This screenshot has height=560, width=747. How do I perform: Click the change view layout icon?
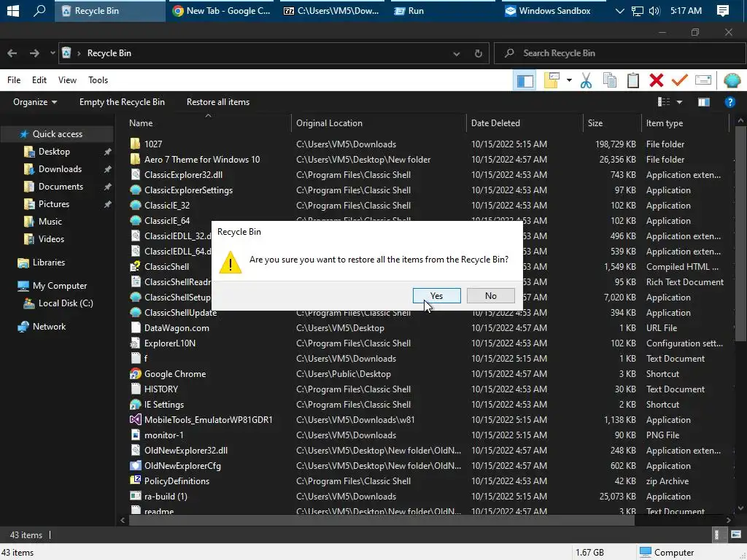coord(664,102)
